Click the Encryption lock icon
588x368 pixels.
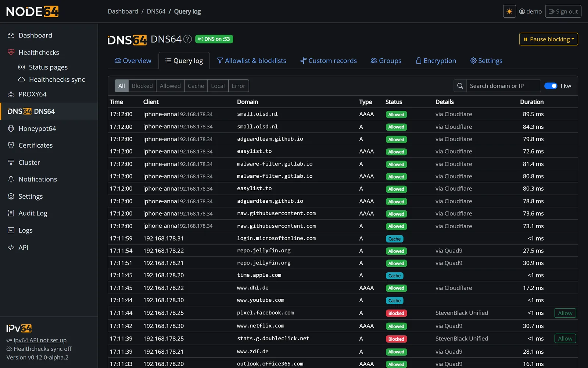coord(419,61)
